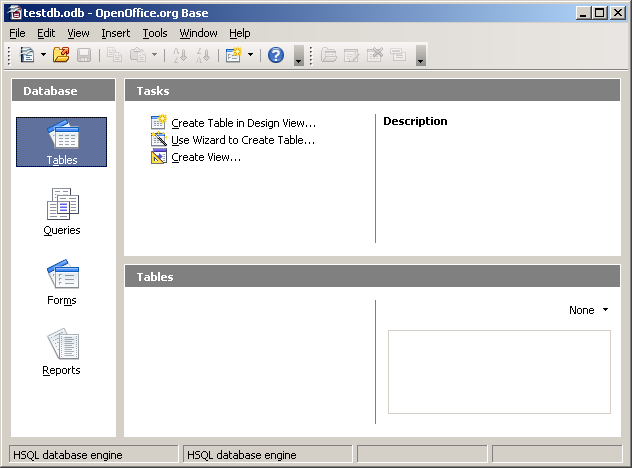632x468 pixels.
Task: Expand the table toolbar overflow arrow
Action: click(x=421, y=55)
